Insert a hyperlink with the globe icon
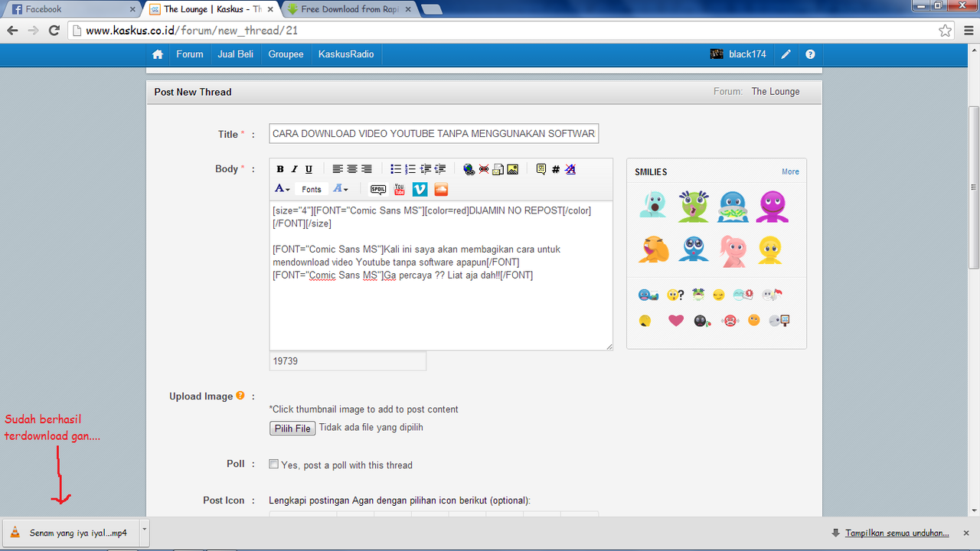Viewport: 980px width, 551px height. (469, 169)
